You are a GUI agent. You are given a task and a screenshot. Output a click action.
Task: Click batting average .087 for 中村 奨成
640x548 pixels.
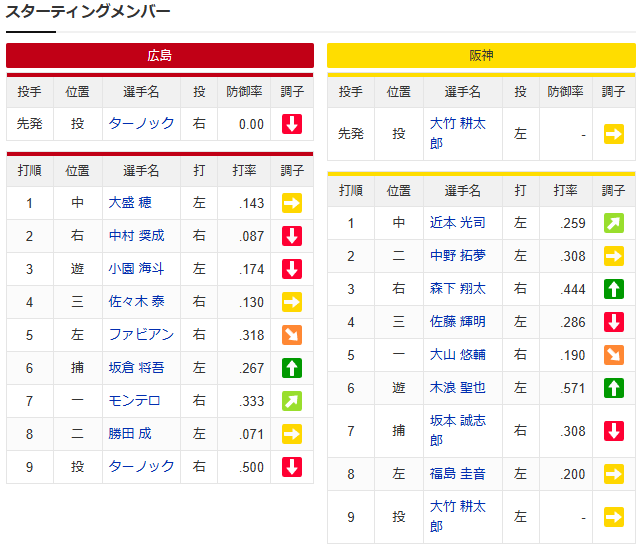(x=251, y=236)
